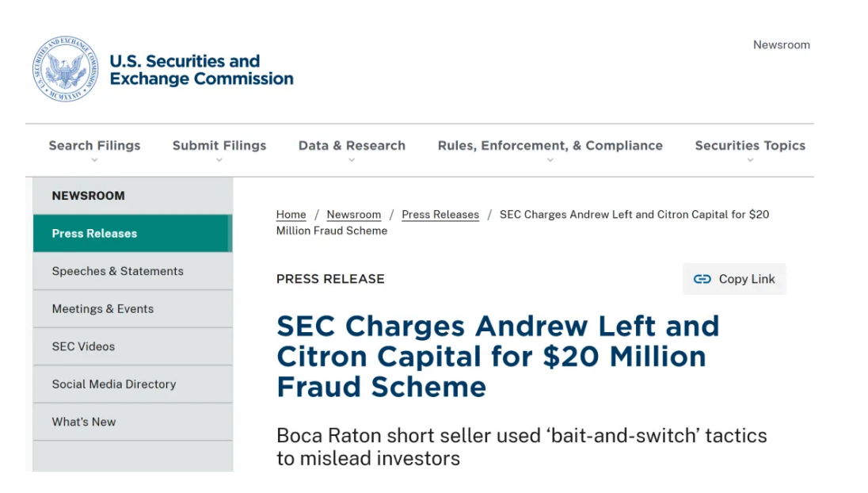Click the SEC seal logo
868x493 pixels.
(x=65, y=69)
